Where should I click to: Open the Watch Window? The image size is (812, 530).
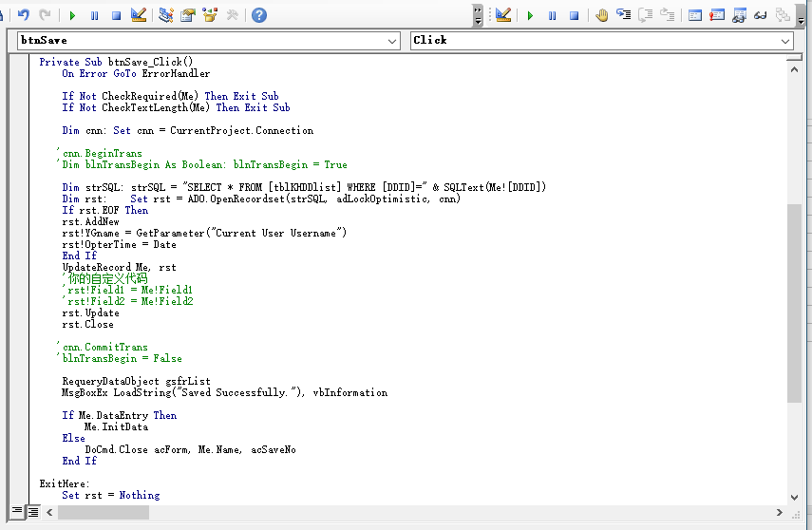[739, 15]
